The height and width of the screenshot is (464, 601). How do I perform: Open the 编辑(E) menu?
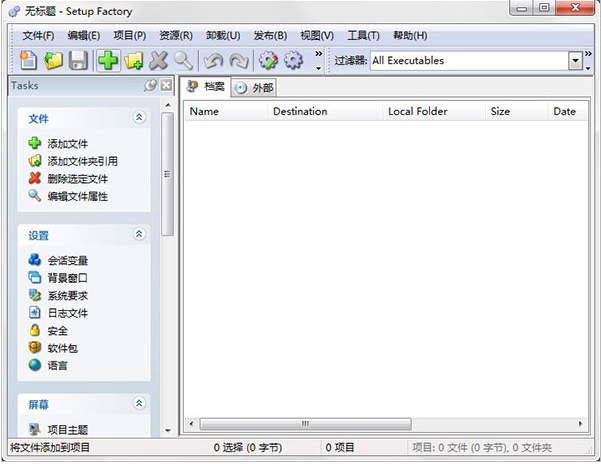coord(84,36)
